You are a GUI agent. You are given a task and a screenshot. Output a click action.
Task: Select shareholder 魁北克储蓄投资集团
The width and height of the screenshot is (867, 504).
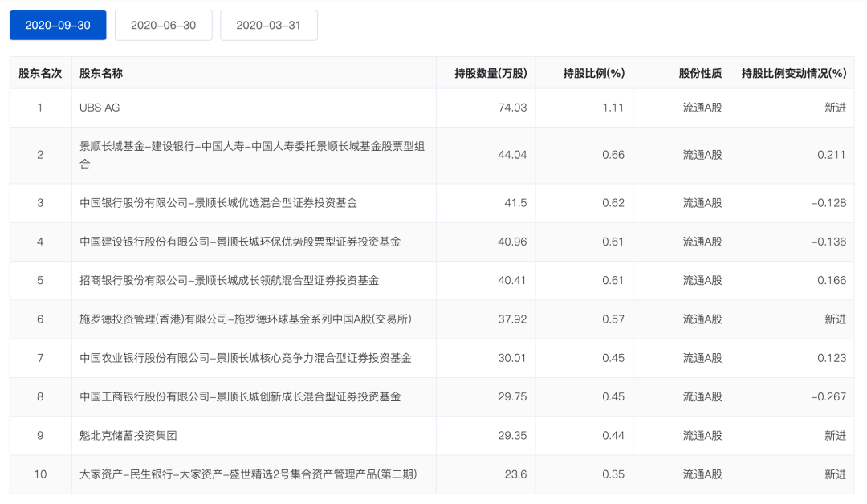pos(128,436)
